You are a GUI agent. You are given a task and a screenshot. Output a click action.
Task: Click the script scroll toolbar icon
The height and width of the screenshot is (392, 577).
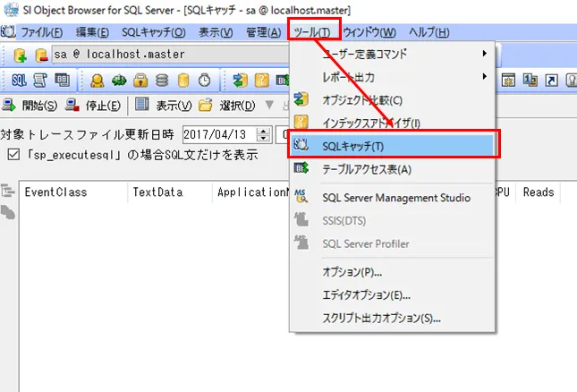coord(40,80)
